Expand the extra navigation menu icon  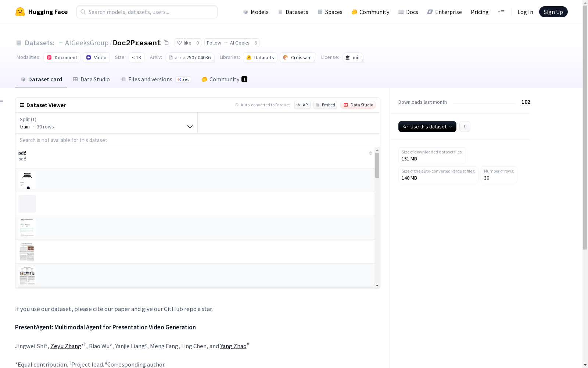click(x=501, y=12)
